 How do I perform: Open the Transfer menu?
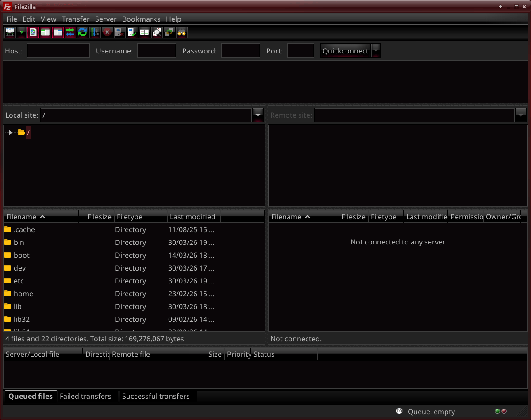click(76, 19)
